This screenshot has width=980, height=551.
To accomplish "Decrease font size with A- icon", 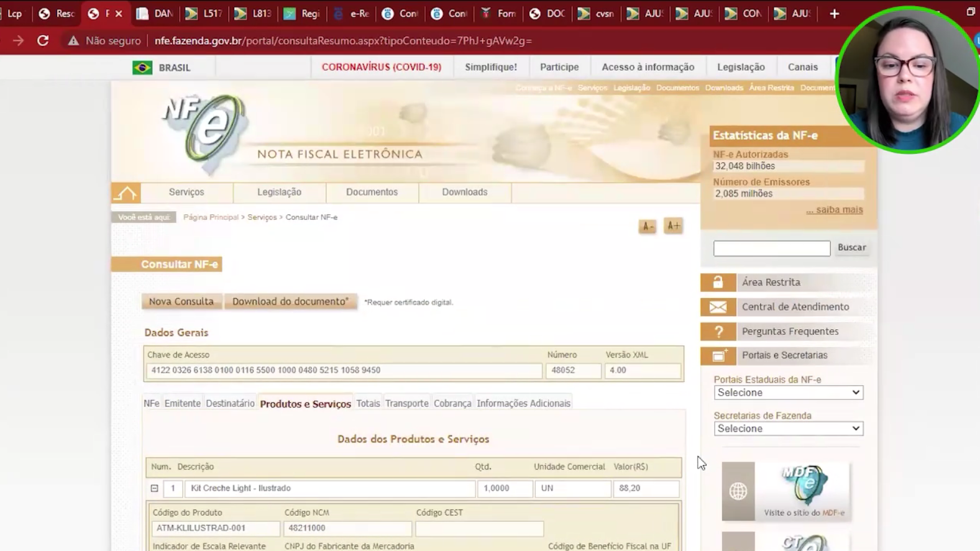I will [x=648, y=226].
